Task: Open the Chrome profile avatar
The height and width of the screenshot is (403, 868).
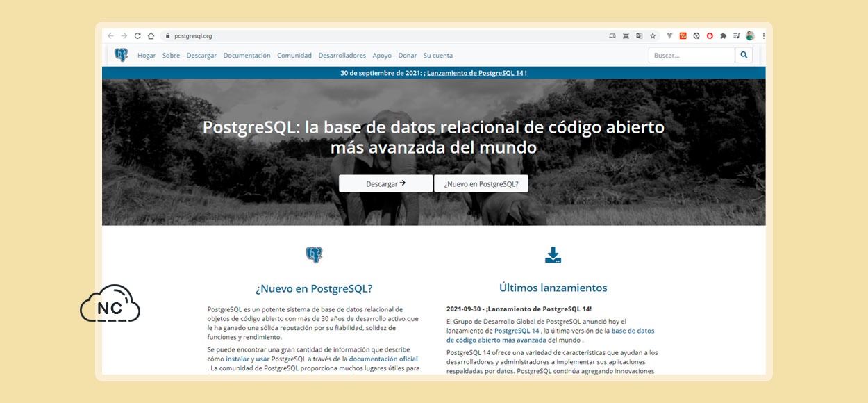Action: [x=750, y=35]
